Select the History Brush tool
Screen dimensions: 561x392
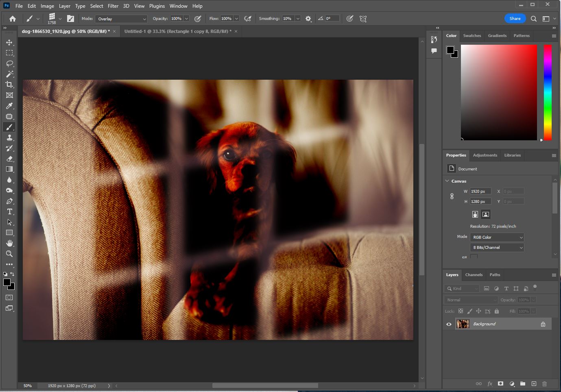pos(9,148)
